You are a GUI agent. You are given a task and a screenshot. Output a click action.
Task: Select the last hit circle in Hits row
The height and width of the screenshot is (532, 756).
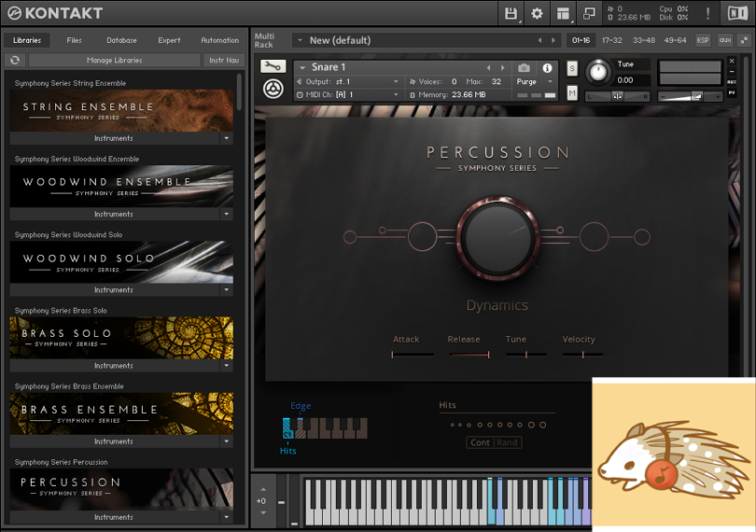[x=542, y=425]
